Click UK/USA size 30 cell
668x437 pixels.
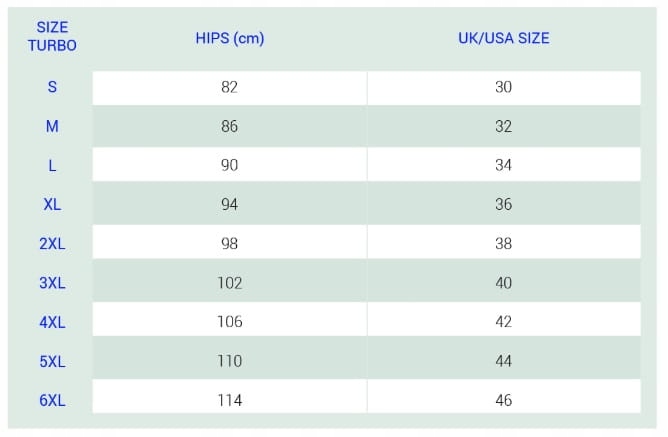503,87
